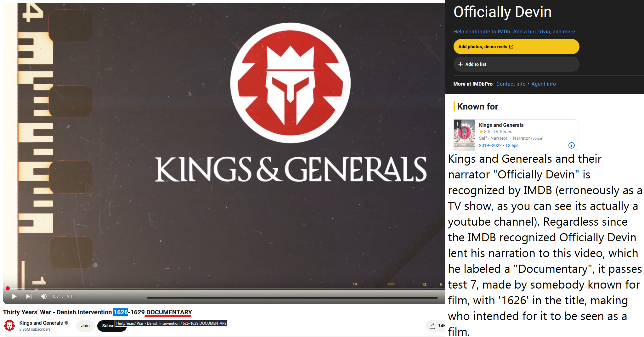Image resolution: width=644 pixels, height=337 pixels.
Task: Click the verified badge beside channel name
Action: point(66,323)
